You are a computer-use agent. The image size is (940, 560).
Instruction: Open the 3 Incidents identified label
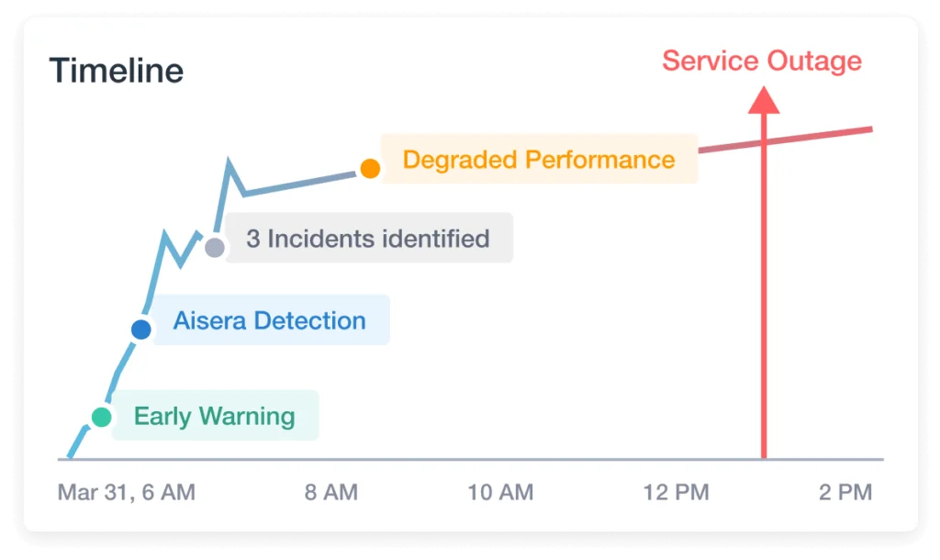click(x=367, y=239)
